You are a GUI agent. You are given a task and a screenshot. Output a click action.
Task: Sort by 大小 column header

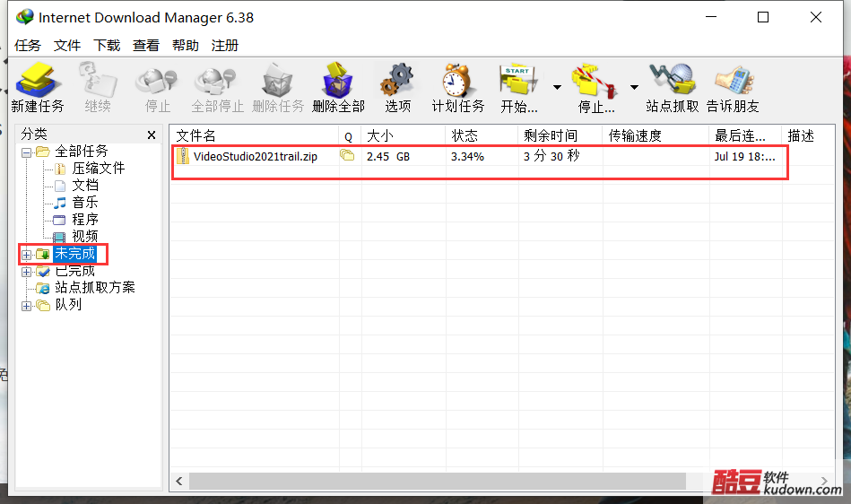coord(404,135)
